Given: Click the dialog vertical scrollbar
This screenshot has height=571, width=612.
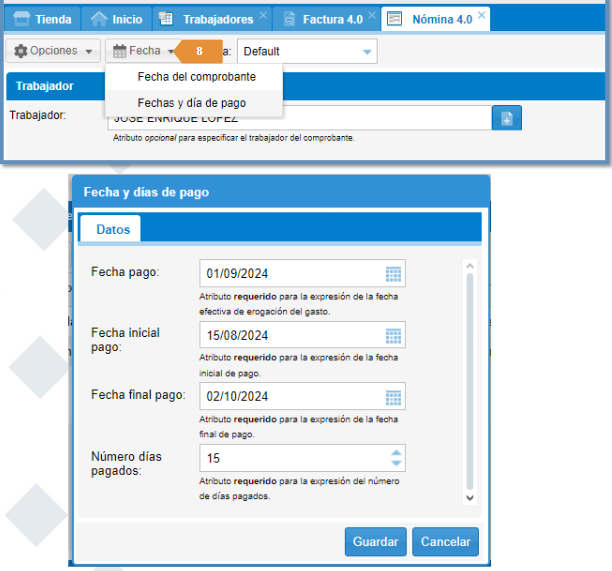Looking at the screenshot, I should [x=468, y=380].
